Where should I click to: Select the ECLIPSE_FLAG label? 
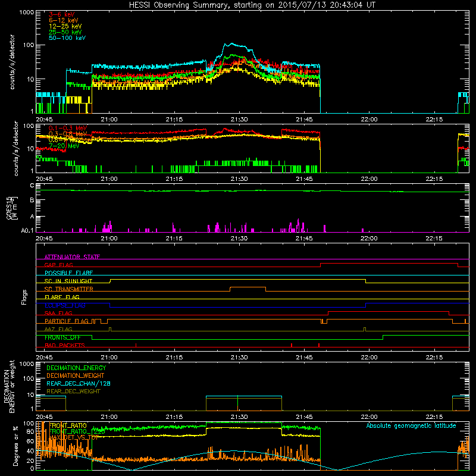[65, 305]
